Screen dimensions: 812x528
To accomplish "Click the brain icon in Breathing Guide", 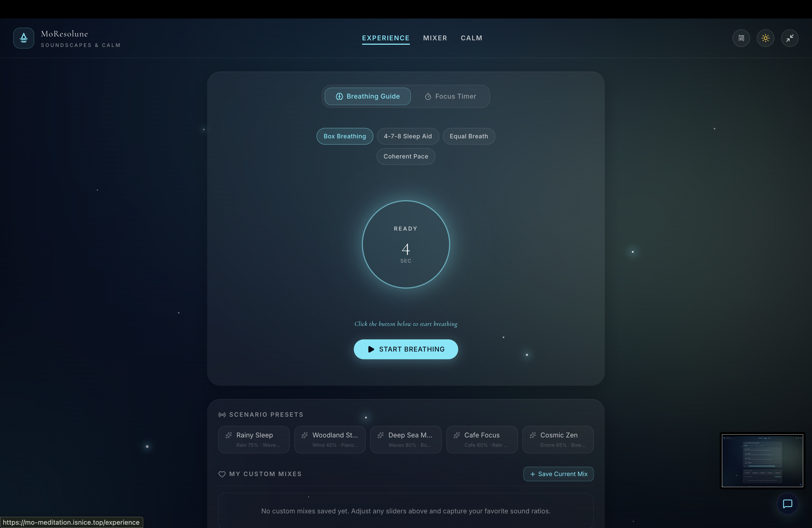I will (339, 97).
